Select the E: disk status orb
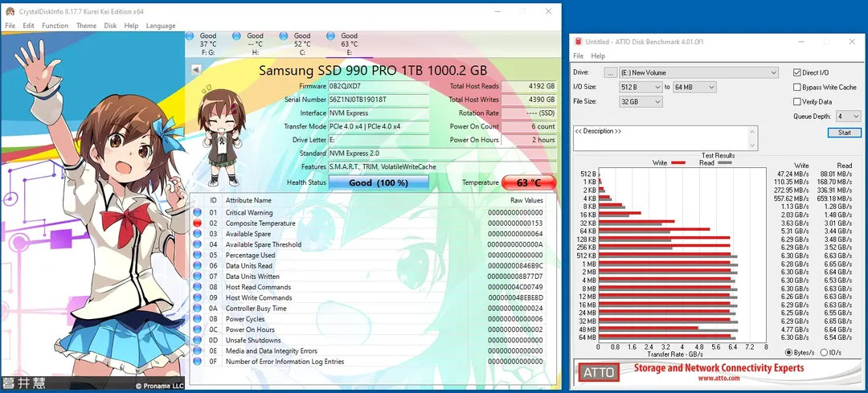 tap(331, 36)
